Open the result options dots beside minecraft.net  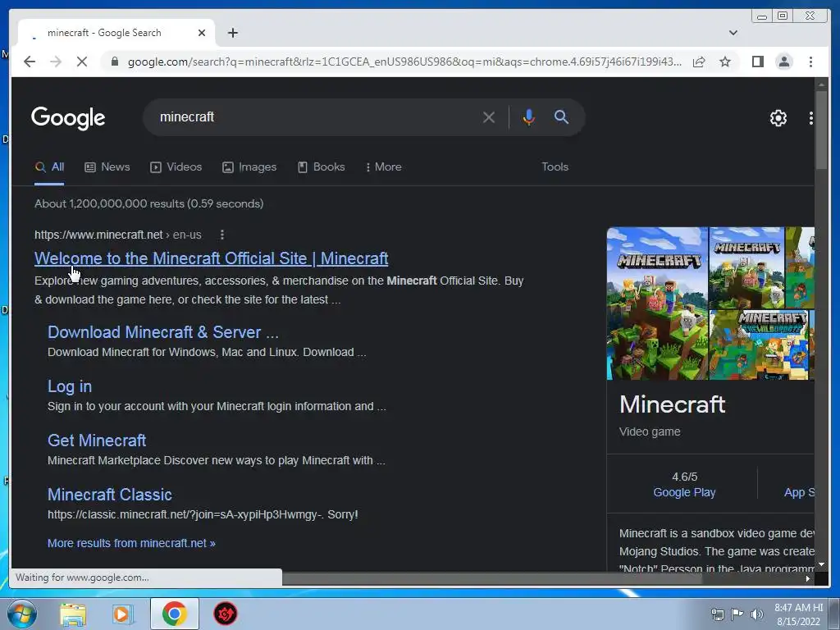tap(221, 235)
